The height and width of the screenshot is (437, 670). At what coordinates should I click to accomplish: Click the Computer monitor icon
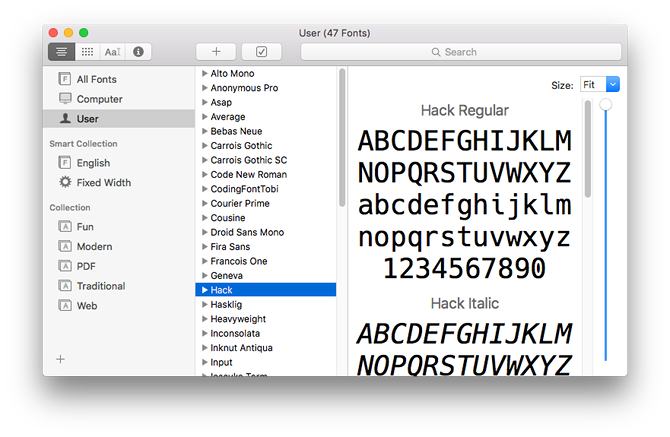tap(65, 99)
